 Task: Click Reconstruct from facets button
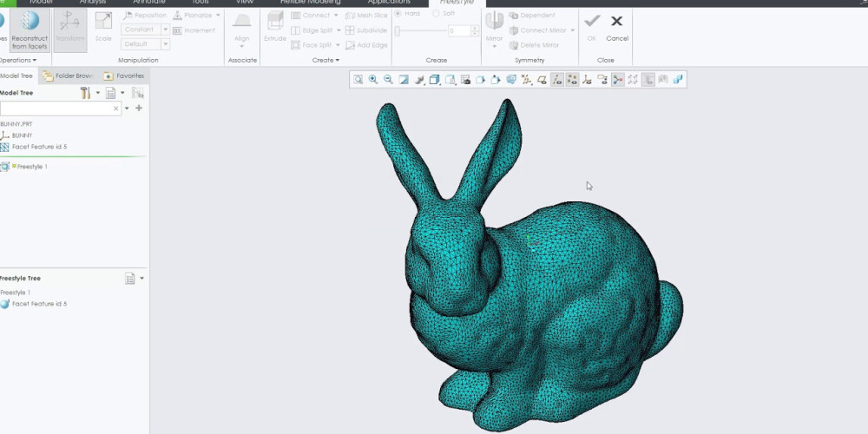tap(30, 30)
